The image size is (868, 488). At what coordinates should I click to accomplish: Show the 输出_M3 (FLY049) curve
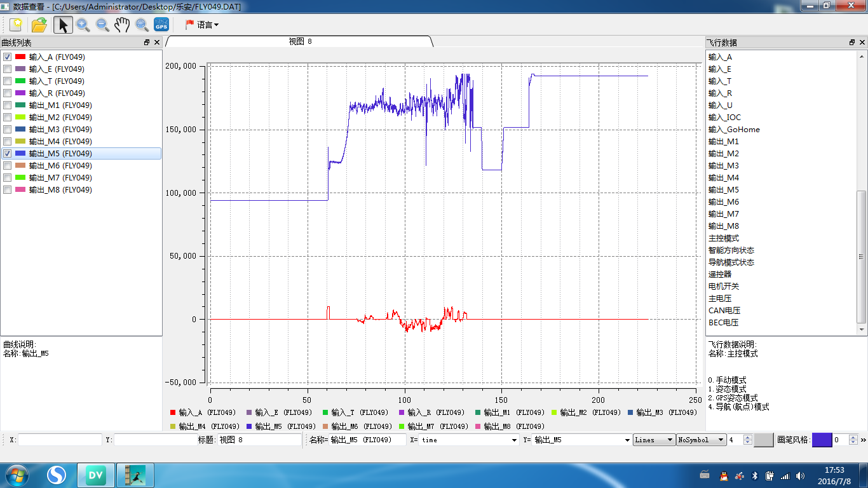pos(8,130)
